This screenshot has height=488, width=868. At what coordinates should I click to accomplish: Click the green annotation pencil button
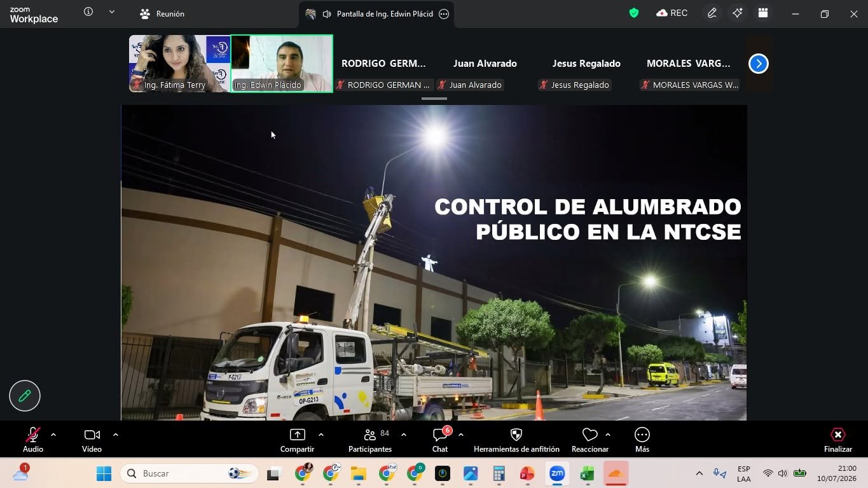(x=25, y=396)
